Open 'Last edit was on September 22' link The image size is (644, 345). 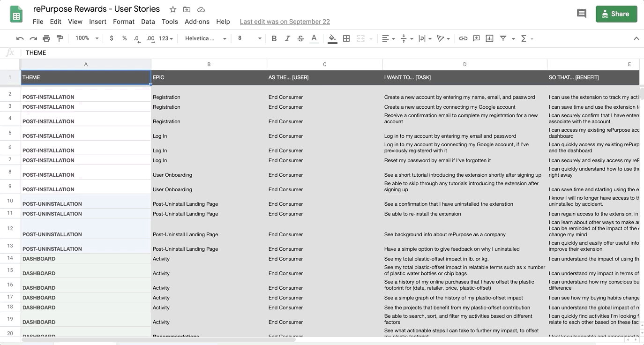coord(285,22)
